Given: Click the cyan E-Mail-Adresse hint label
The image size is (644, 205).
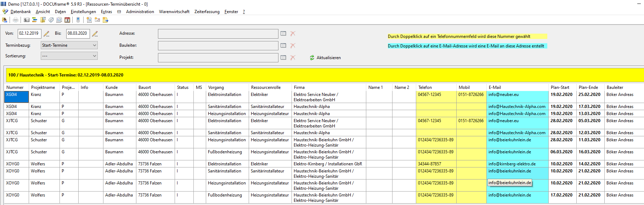Looking at the screenshot, I should pos(467,46).
